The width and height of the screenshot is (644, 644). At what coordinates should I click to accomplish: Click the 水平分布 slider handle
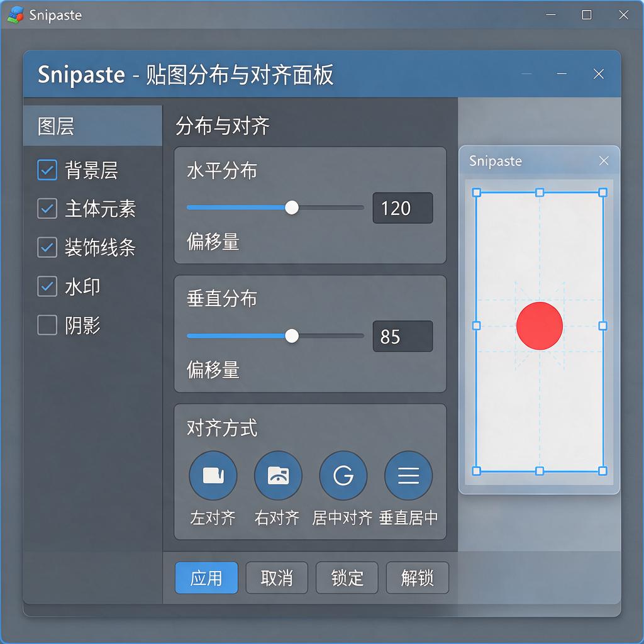click(x=292, y=208)
